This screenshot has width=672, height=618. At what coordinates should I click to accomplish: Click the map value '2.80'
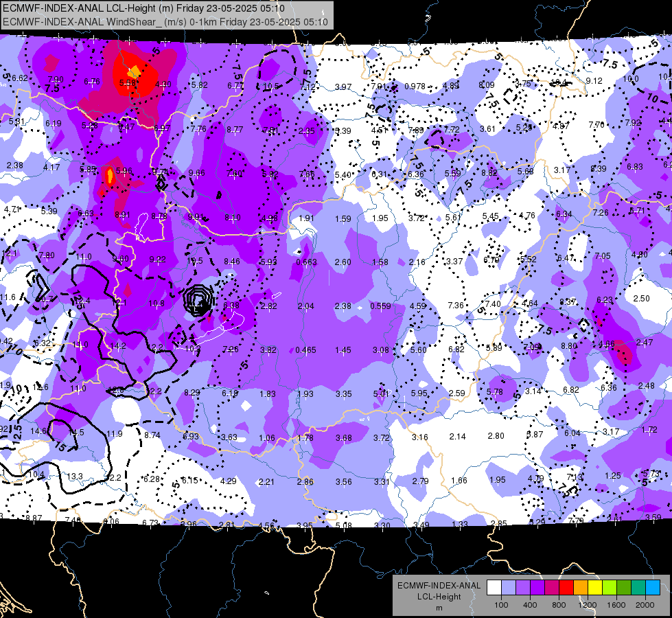496,436
